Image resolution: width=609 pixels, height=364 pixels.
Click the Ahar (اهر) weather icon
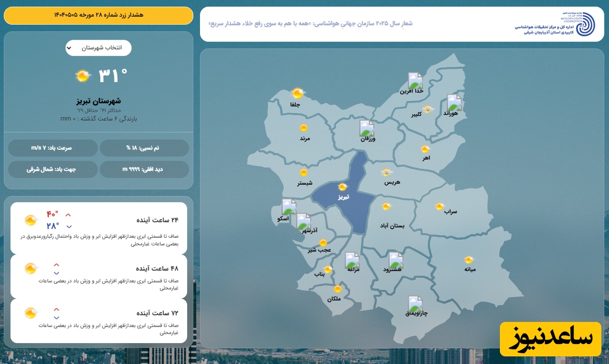(x=425, y=149)
